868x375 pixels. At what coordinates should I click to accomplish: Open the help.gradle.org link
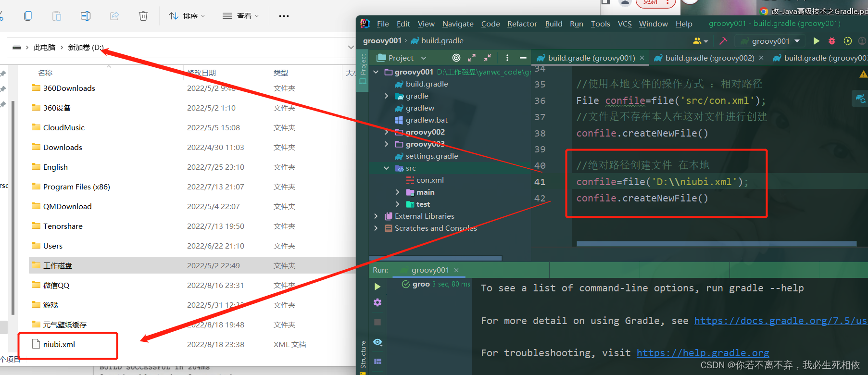pyautogui.click(x=703, y=353)
